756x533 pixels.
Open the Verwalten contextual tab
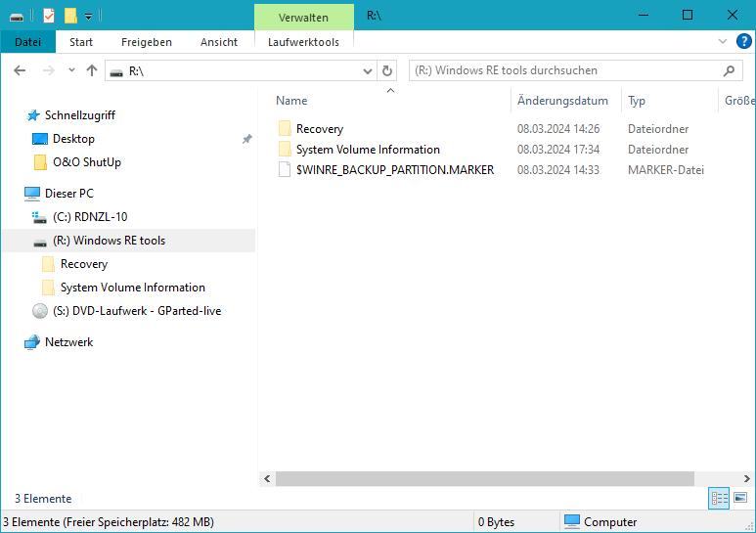303,18
